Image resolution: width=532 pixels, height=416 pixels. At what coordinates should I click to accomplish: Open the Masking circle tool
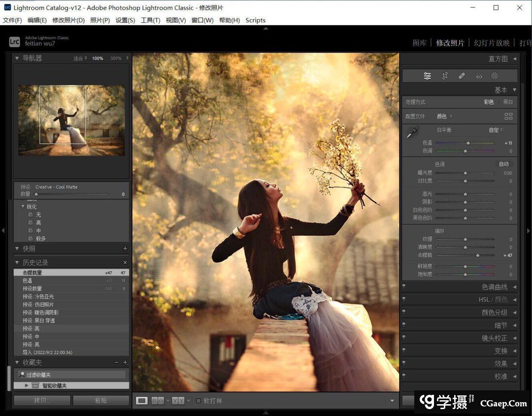click(495, 76)
